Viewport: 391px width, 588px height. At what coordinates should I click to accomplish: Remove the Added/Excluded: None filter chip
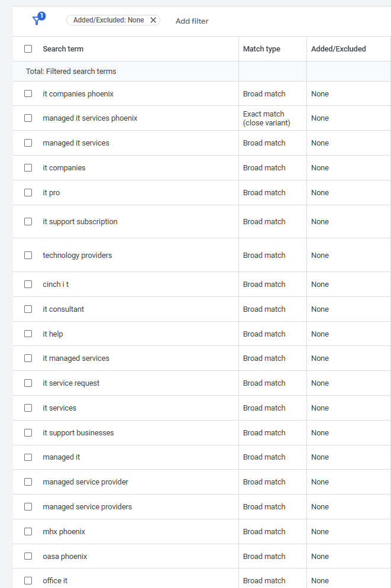pyautogui.click(x=153, y=20)
